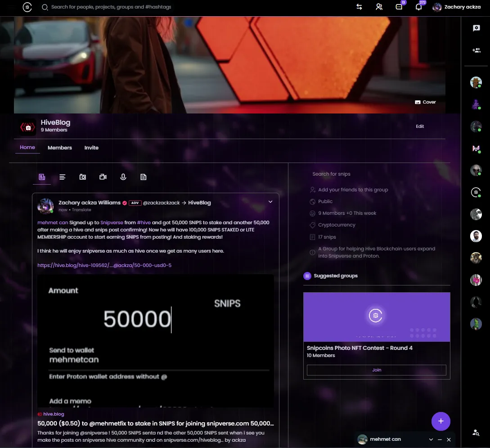Click the Cover button on banner image
This screenshot has width=490, height=448.
coord(425,102)
